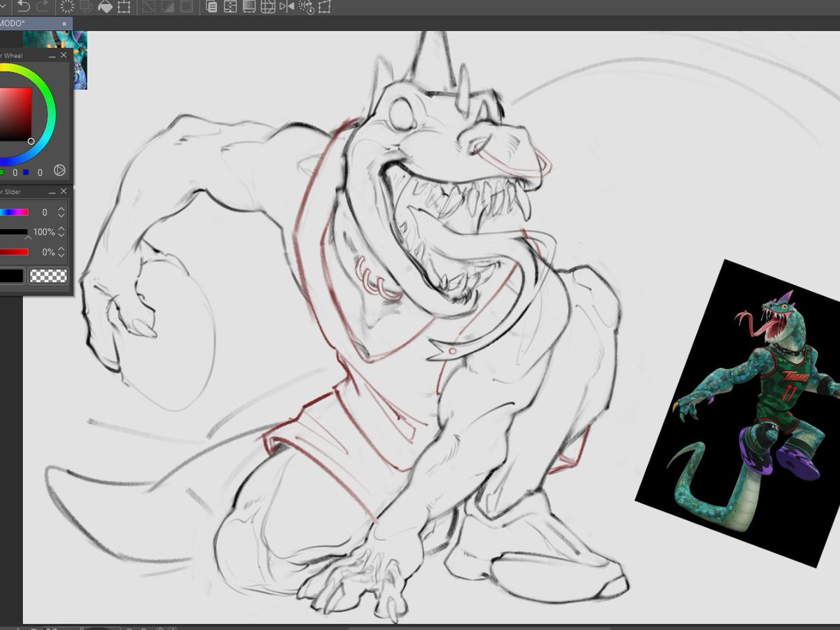
Task: Select the Free transform skewed-box icon
Action: click(324, 7)
